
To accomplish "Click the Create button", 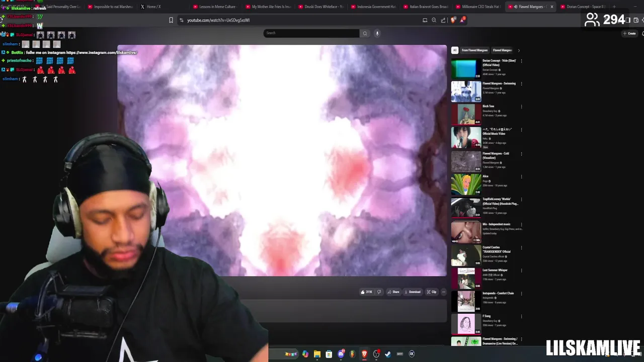I will (x=629, y=33).
